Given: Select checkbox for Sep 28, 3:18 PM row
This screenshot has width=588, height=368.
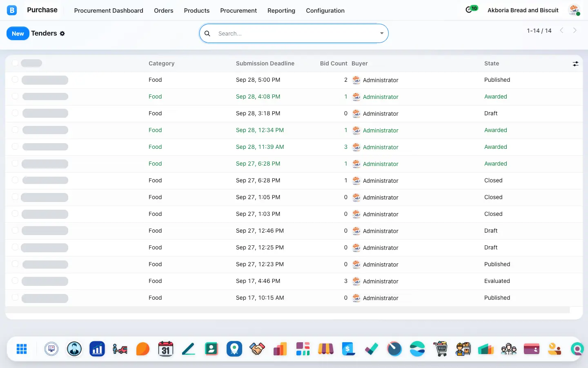Looking at the screenshot, I should [15, 113].
